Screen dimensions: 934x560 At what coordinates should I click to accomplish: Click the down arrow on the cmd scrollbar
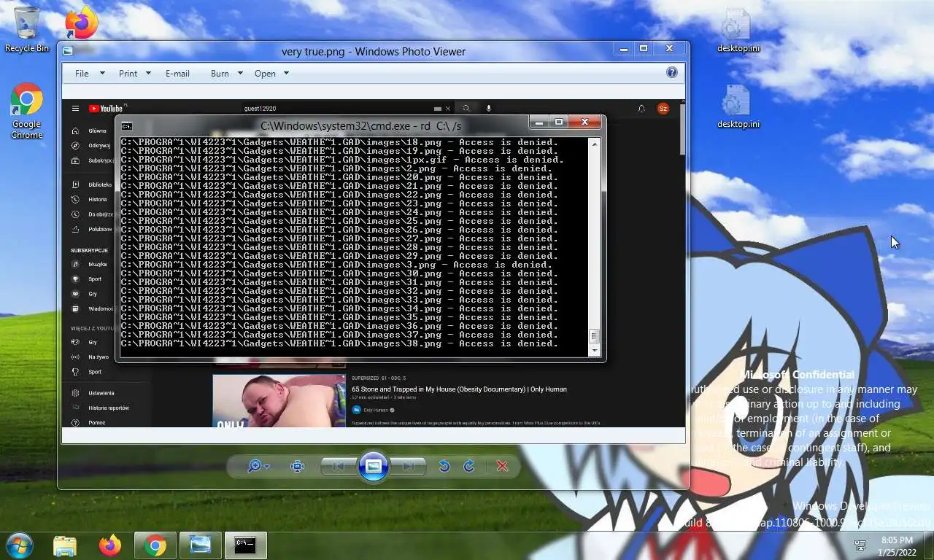coord(595,351)
